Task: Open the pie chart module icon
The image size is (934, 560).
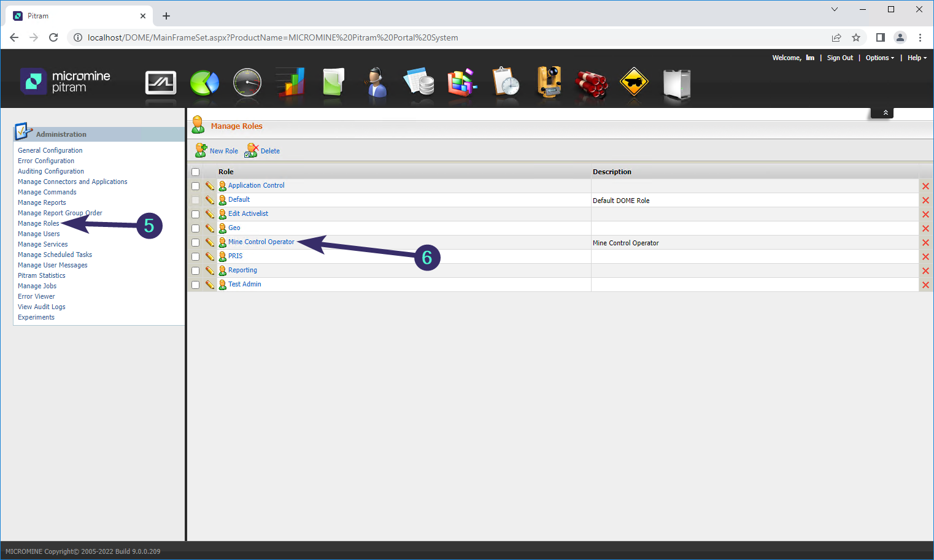Action: (204, 83)
